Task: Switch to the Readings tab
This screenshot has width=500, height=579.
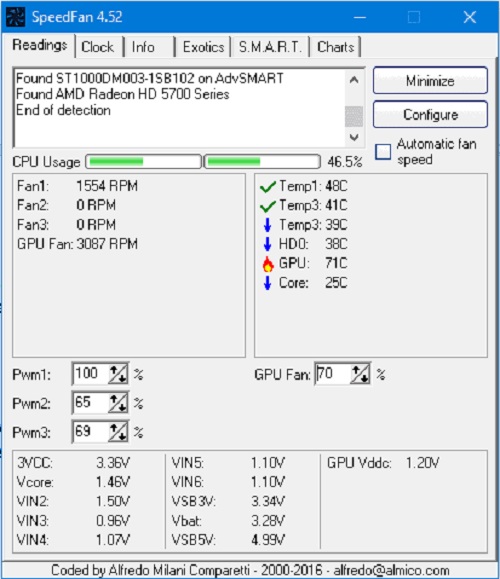Action: (40, 45)
